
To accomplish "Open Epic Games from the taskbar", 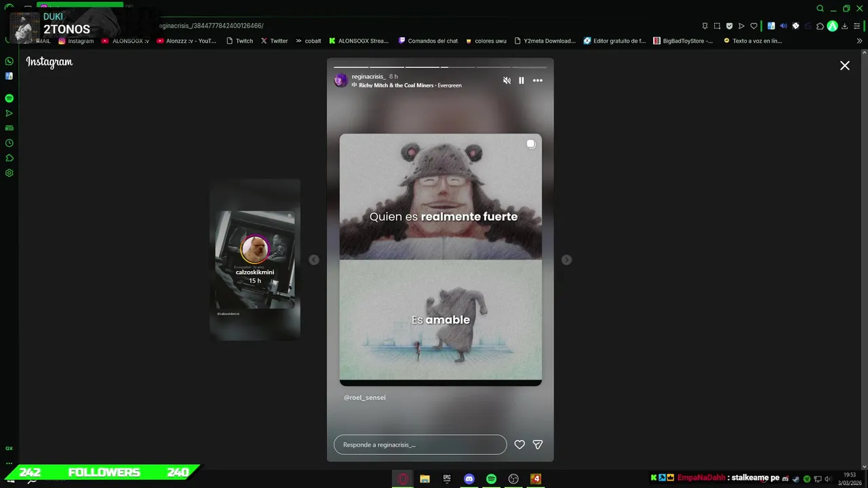I will [447, 479].
